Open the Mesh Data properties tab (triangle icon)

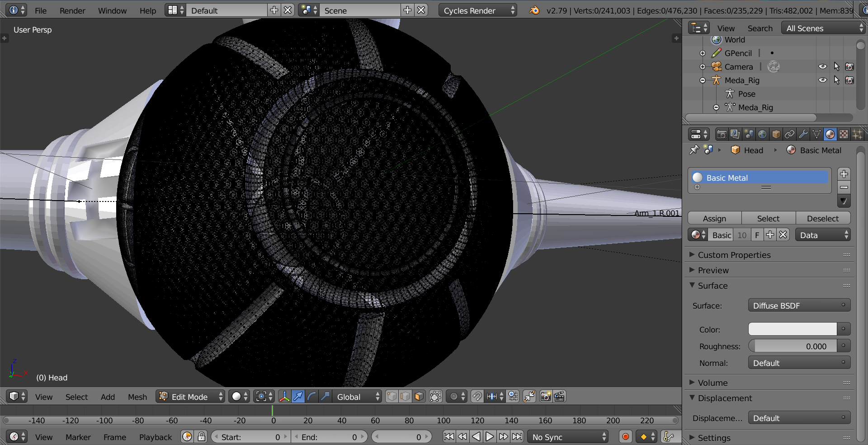coord(816,134)
